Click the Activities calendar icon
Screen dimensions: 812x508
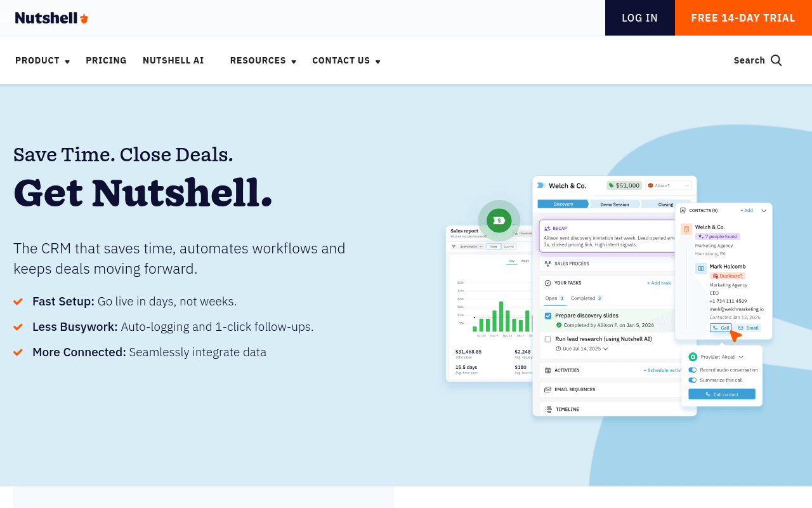click(x=548, y=370)
